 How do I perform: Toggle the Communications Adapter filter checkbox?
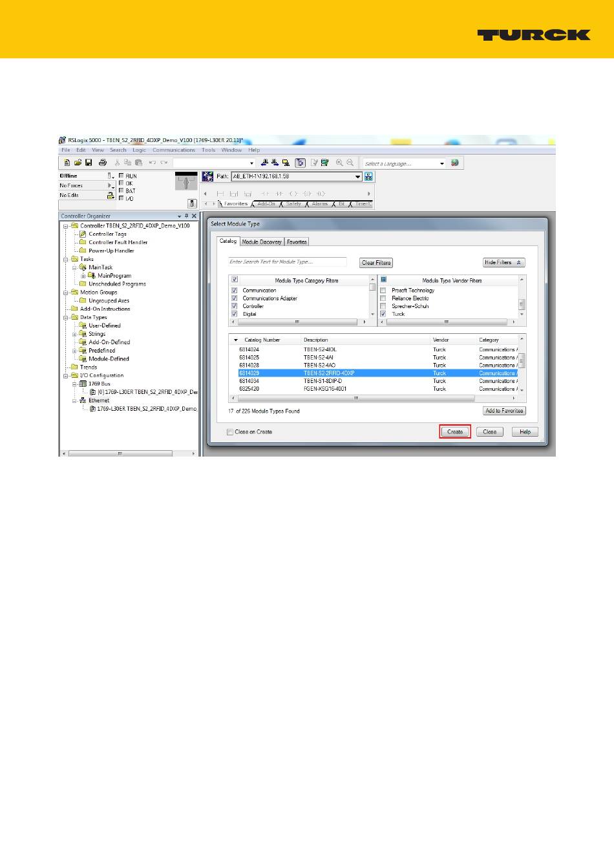[x=235, y=298]
